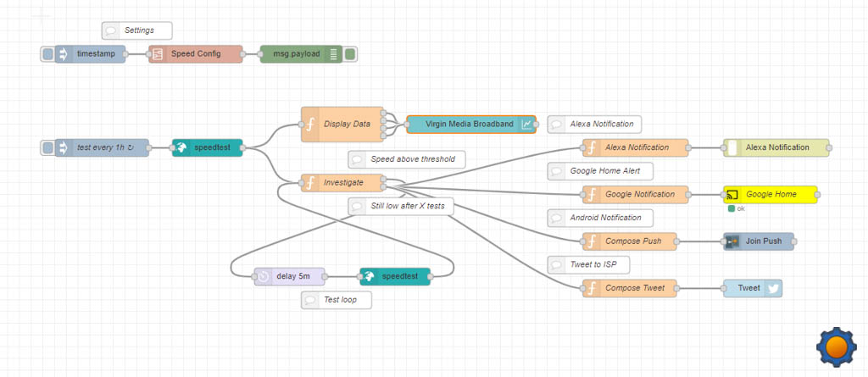Click the globe icon on the loop speedtest node
868x377 pixels.
click(x=368, y=276)
